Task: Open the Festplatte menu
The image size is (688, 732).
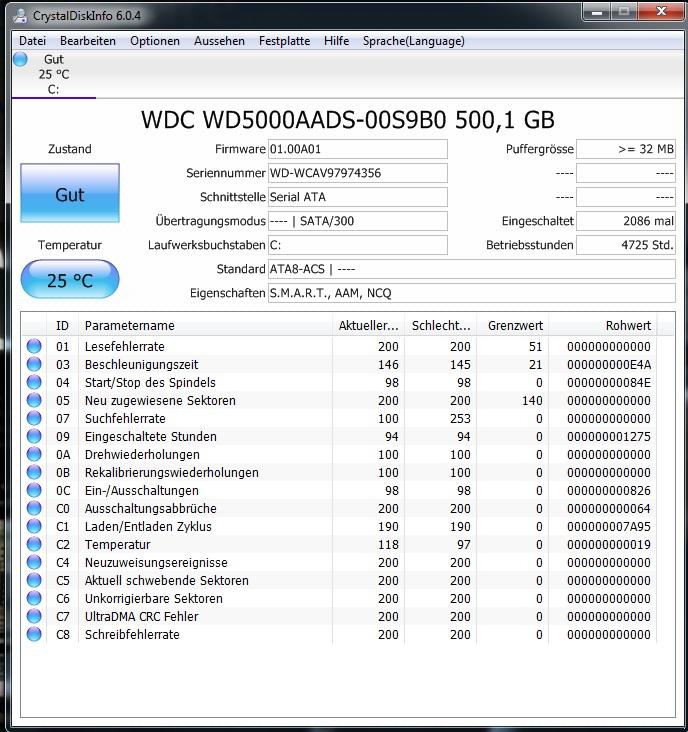Action: [x=285, y=41]
